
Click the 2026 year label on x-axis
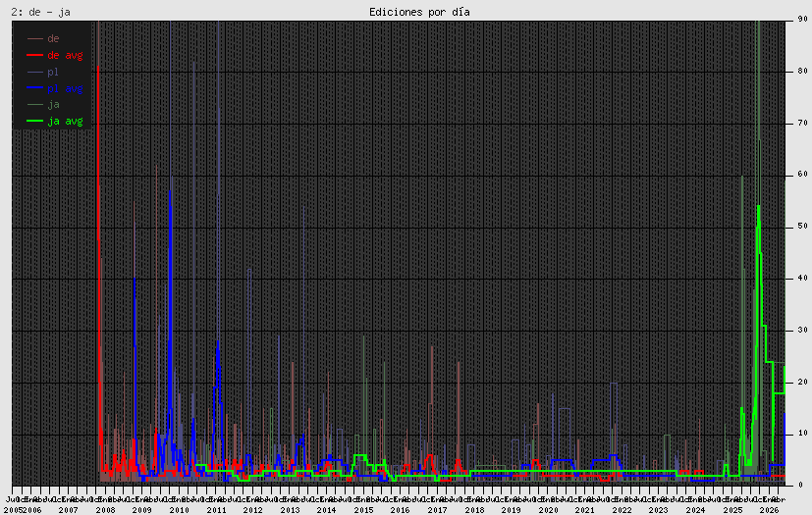(x=769, y=510)
